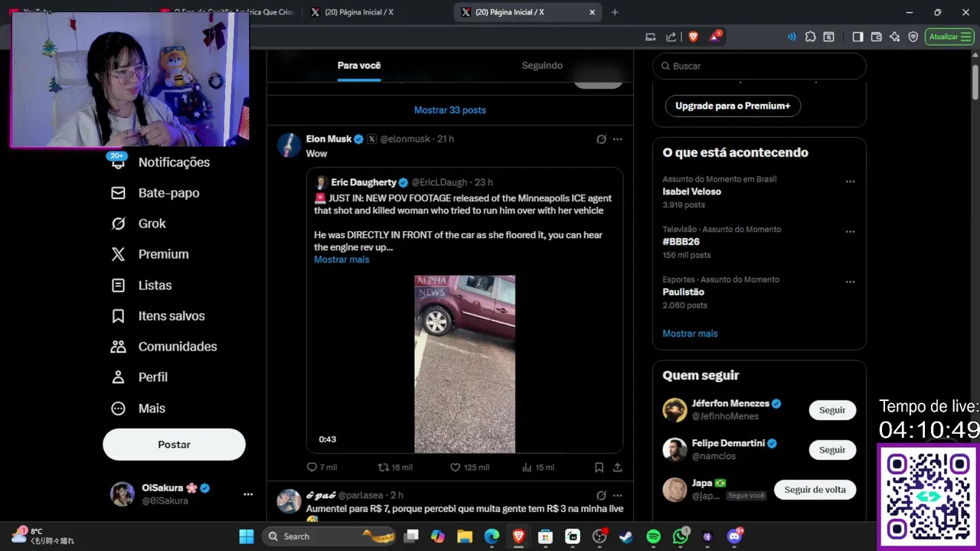Open the Premium X icon in sidebar
Image resolution: width=980 pixels, height=551 pixels.
pos(118,254)
